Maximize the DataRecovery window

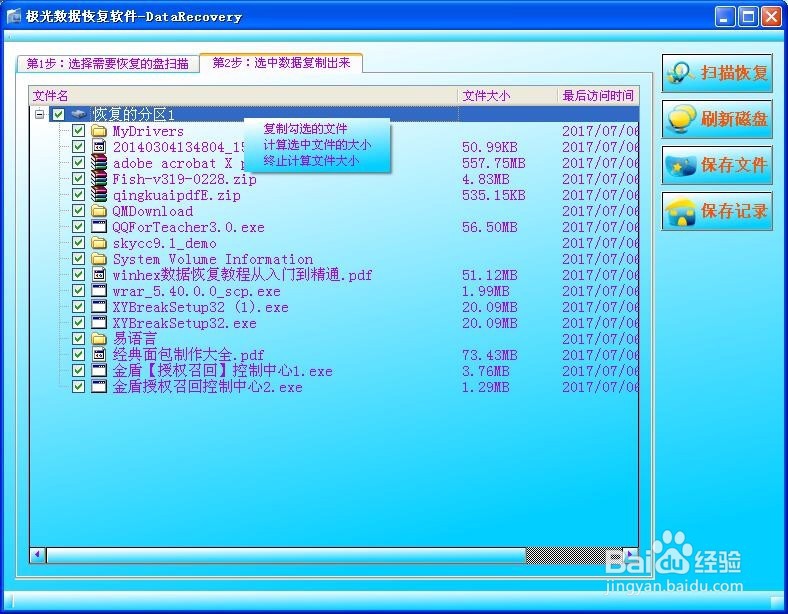(x=748, y=17)
